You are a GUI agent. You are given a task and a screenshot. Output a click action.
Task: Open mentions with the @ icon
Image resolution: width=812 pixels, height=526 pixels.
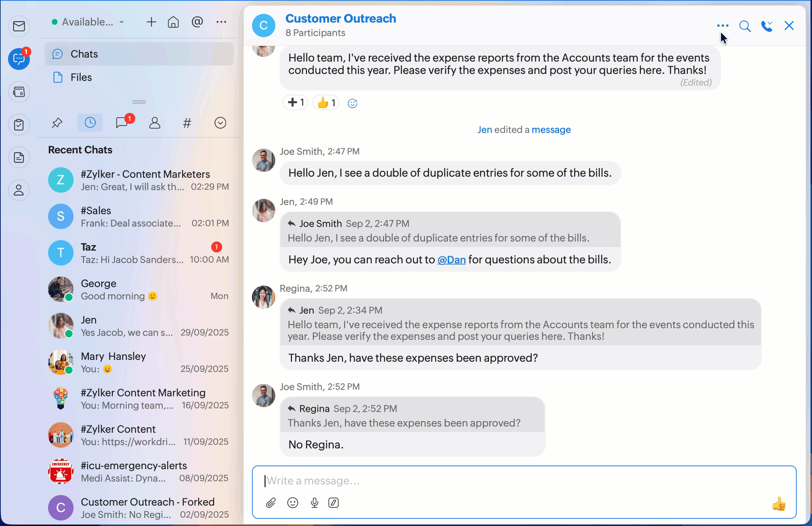pos(197,22)
